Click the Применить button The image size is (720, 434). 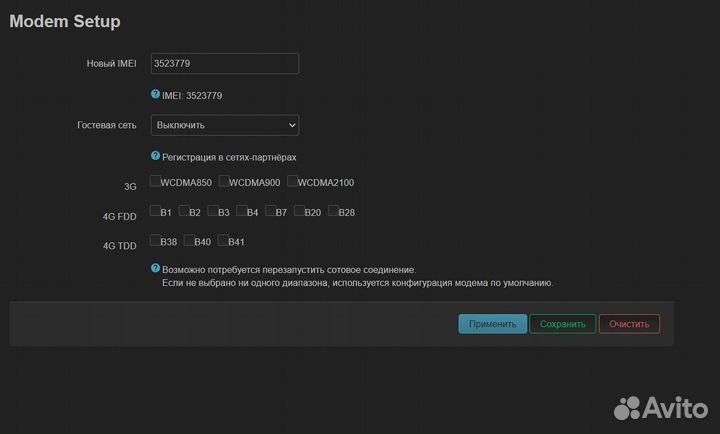(492, 324)
